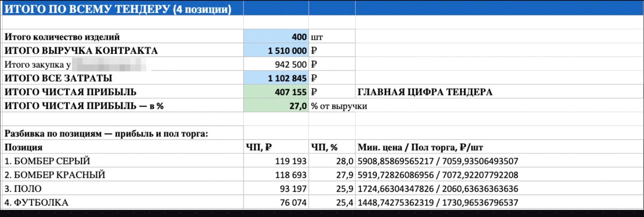Select the percent cell 25,9
Image resolution: width=644 pixels, height=217 pixels.
pyautogui.click(x=332, y=189)
